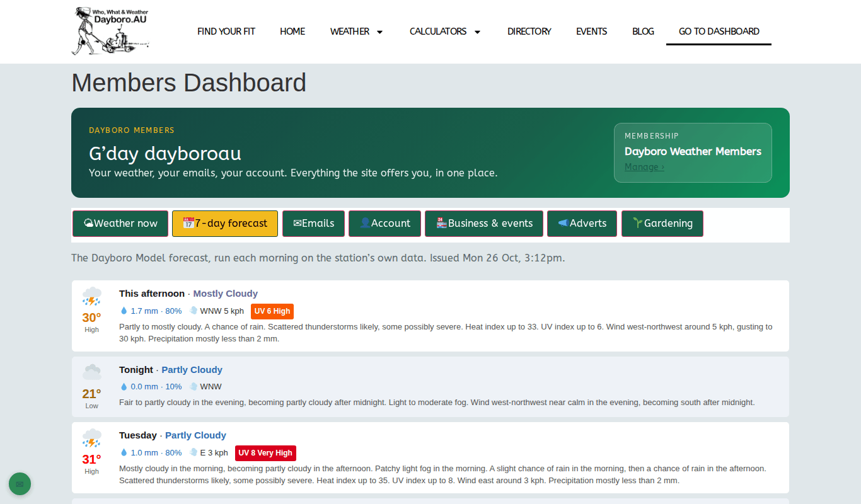Click the Manage membership link
The image size is (861, 504).
[x=644, y=167]
